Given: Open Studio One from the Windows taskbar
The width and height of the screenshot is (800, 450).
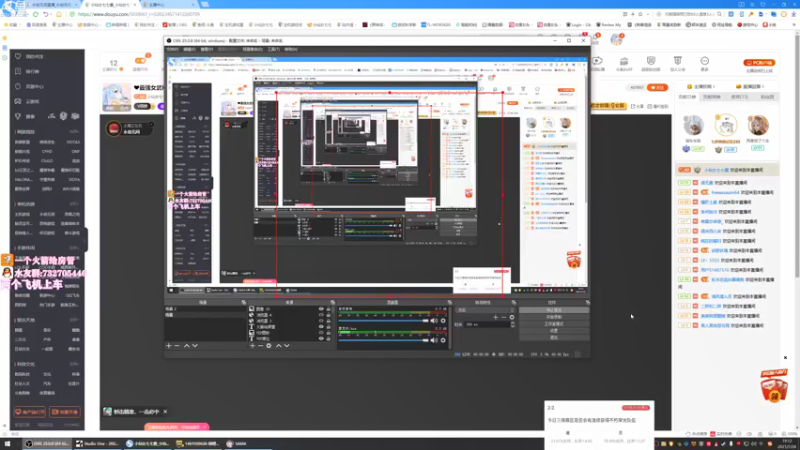Looking at the screenshot, I should click(97, 444).
